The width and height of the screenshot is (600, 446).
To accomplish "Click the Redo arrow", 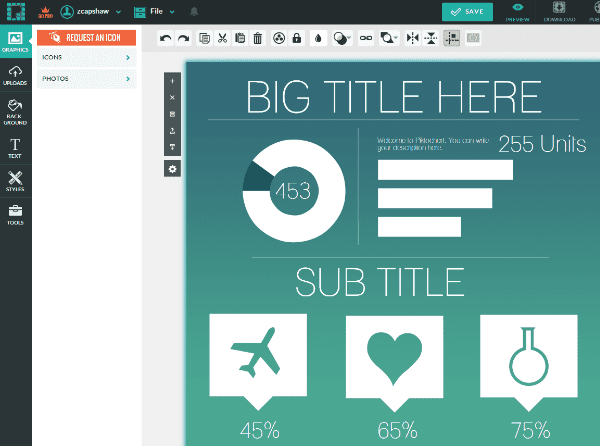I will tap(184, 38).
